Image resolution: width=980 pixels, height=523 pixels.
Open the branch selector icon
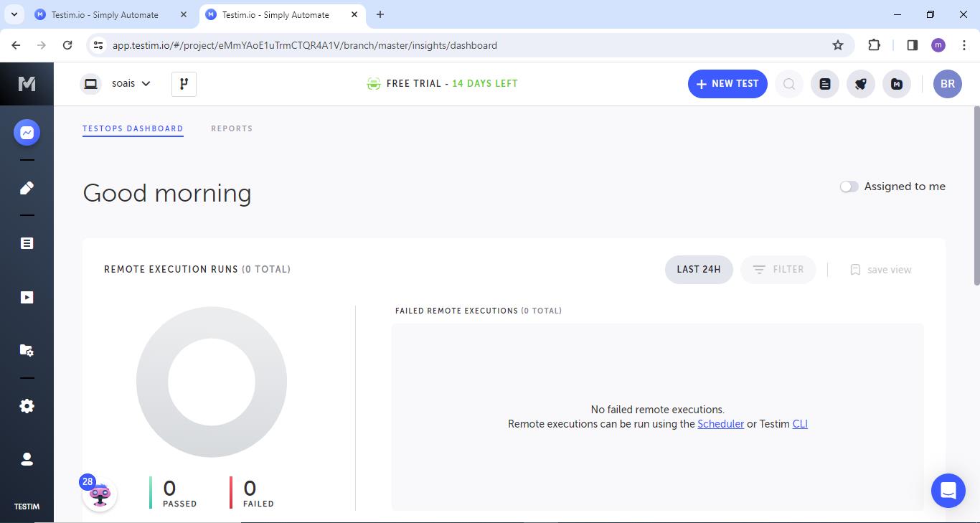point(184,84)
